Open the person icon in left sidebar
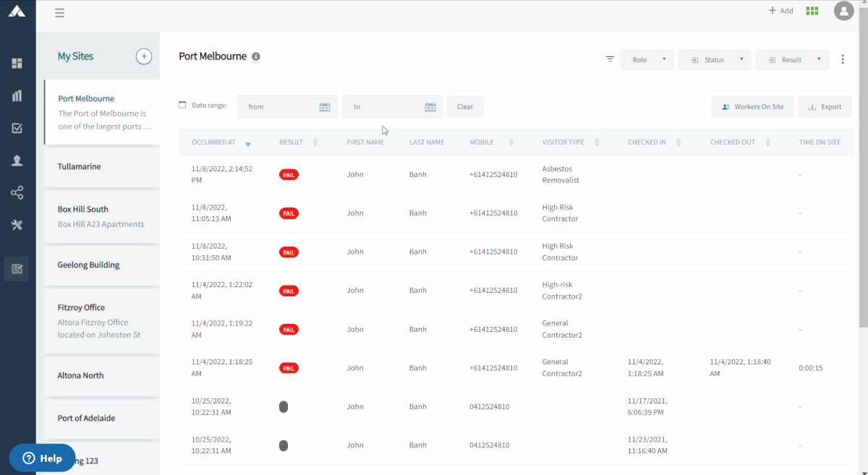The width and height of the screenshot is (868, 475). [x=17, y=161]
